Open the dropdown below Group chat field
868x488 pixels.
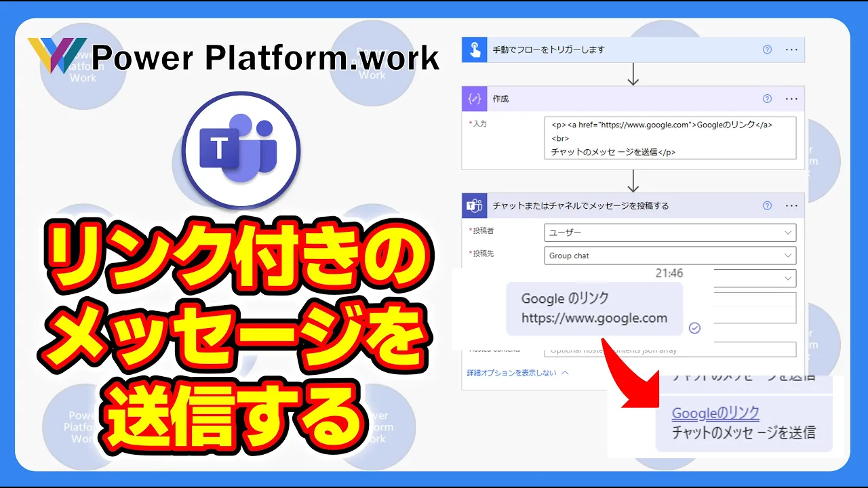point(754,278)
